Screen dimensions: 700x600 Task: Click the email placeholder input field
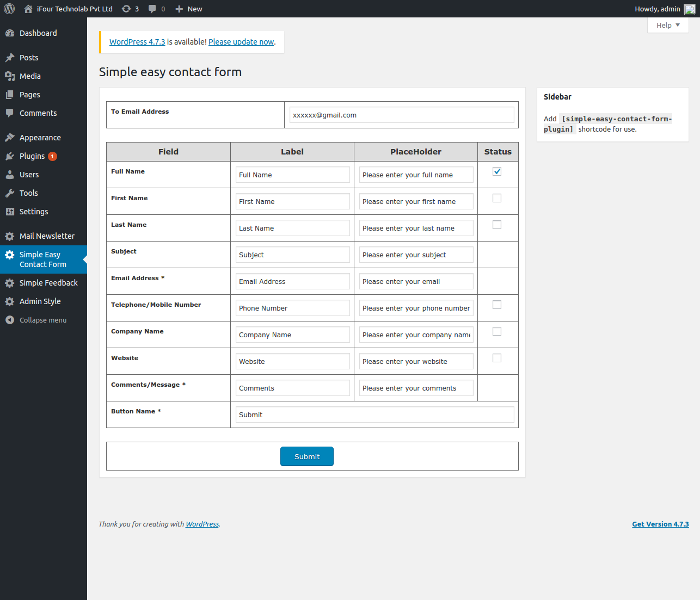coord(416,281)
